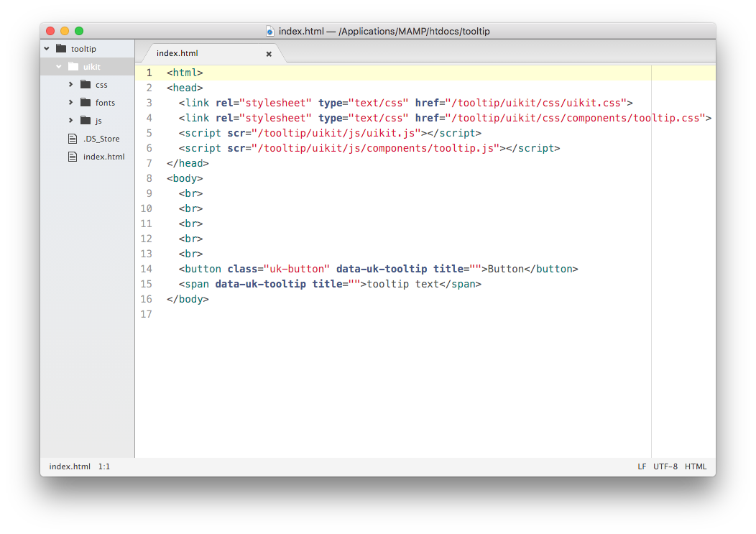756x534 pixels.
Task: Click the </body> closing tag
Action: [x=188, y=300]
